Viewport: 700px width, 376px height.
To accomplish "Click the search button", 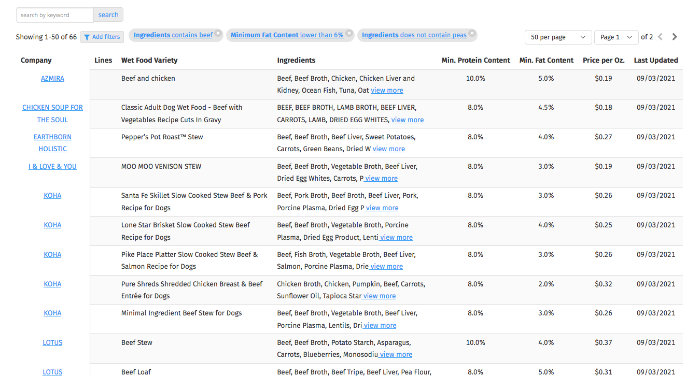I will point(108,15).
